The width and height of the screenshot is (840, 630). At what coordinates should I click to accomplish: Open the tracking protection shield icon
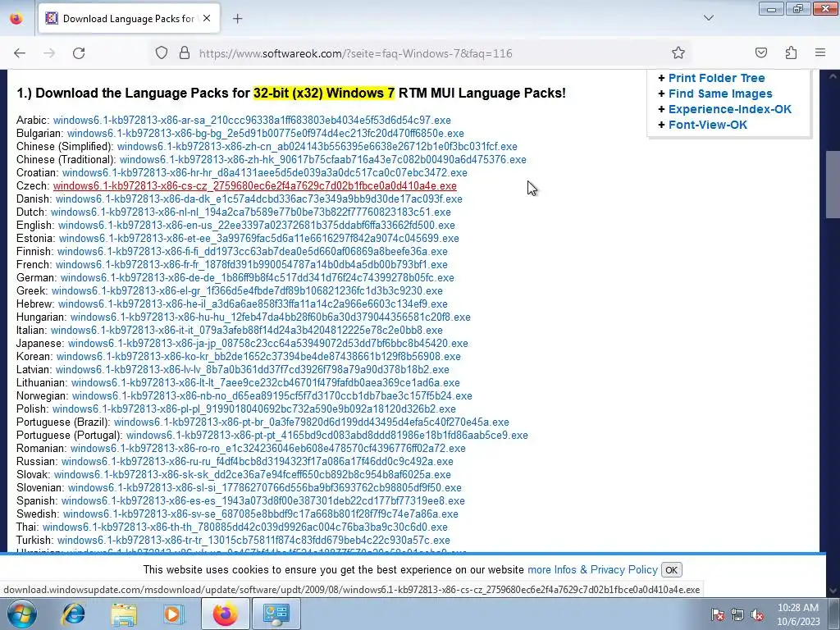[x=162, y=53]
